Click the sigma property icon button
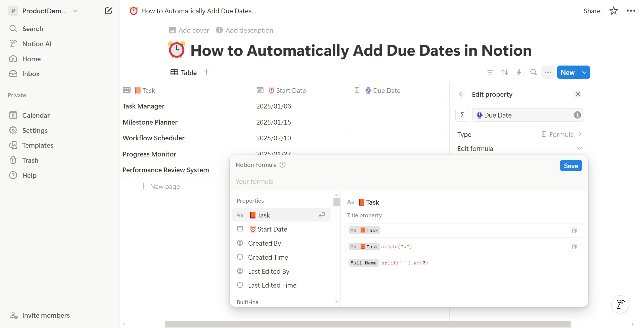644x328 pixels. 462,115
